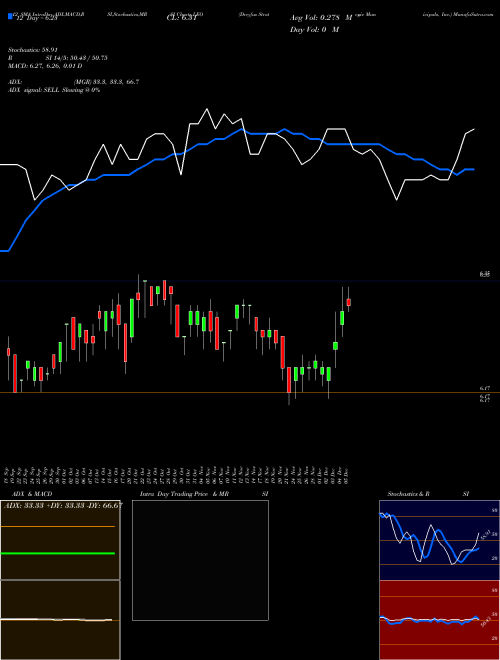Click the red RSI chart panel
500x660 pixels.
click(x=439, y=620)
